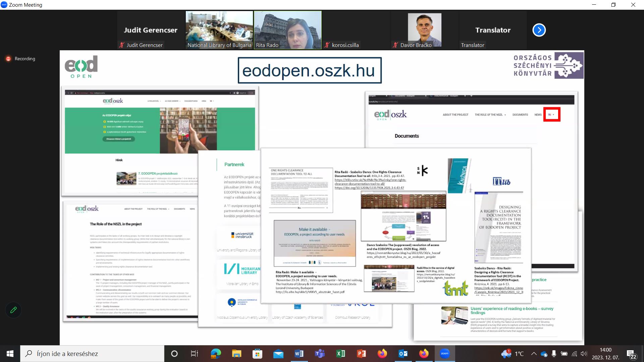Click the tmt green logo

(455, 288)
